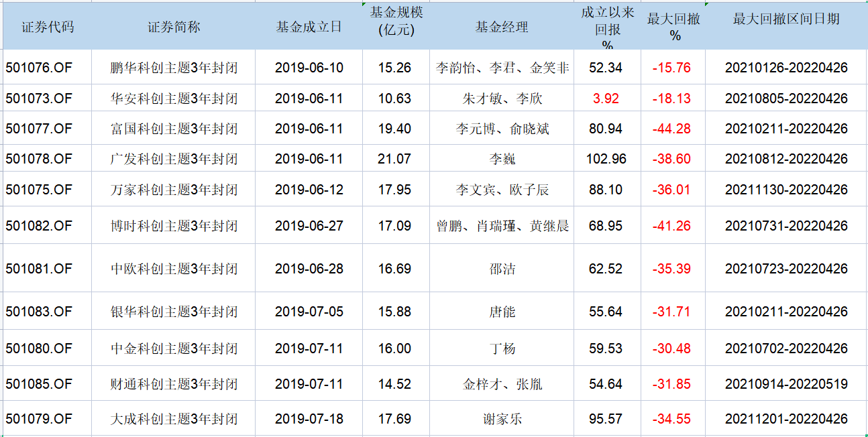Screen dimensions: 868x437
Task: Select red return value 3.92
Action: click(606, 99)
